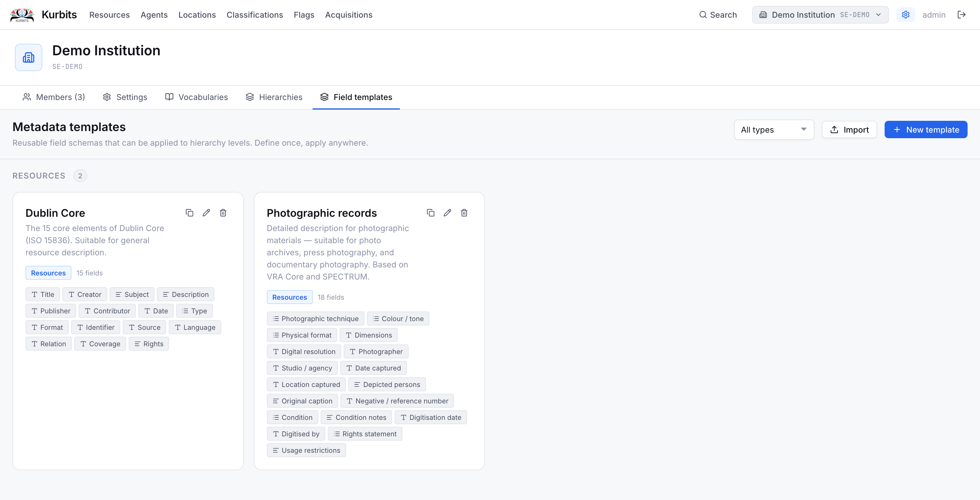The height and width of the screenshot is (500, 980).
Task: Duplicate the Dublin Core template
Action: (x=189, y=213)
